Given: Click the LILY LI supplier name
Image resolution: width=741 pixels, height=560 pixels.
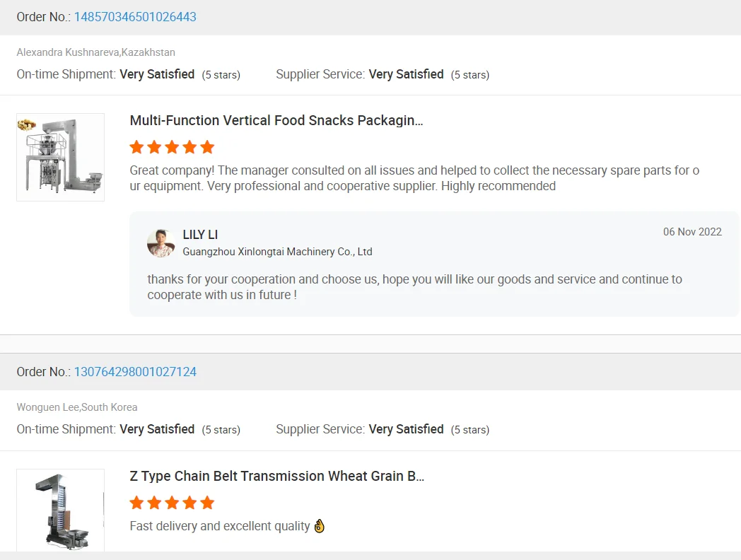Looking at the screenshot, I should [x=200, y=235].
